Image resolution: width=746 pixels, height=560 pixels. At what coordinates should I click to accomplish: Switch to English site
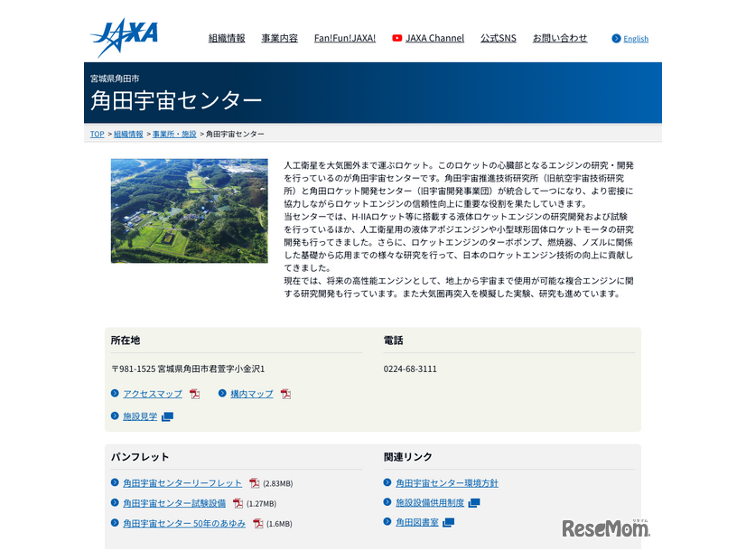[x=636, y=39]
